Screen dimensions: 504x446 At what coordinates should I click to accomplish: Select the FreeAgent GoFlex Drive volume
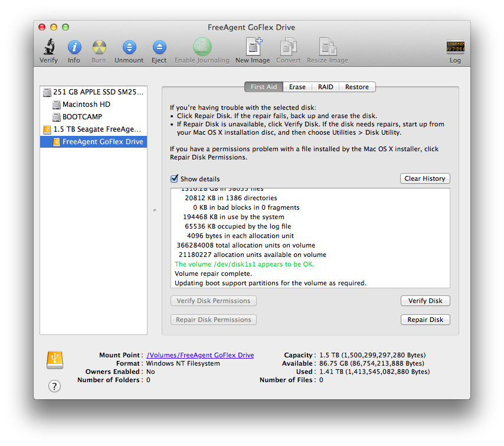click(93, 142)
